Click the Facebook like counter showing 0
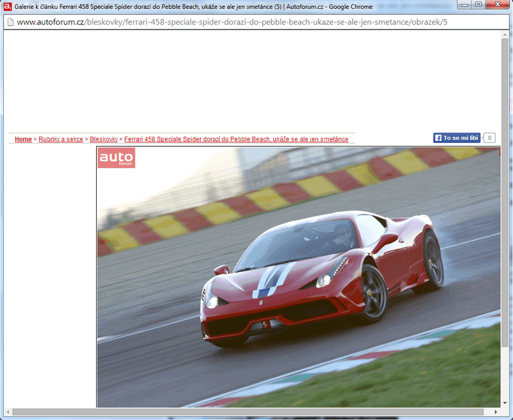Image resolution: width=513 pixels, height=420 pixels. 489,138
